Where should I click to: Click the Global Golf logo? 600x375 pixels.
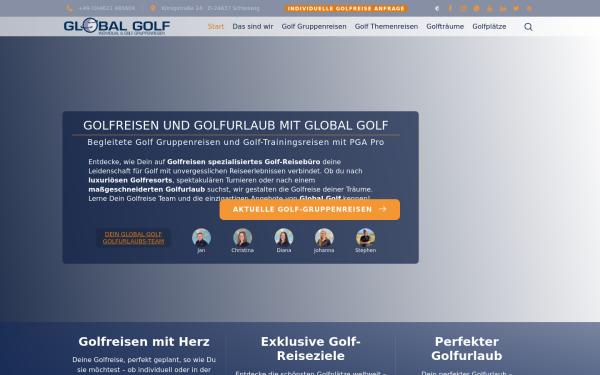[117, 26]
